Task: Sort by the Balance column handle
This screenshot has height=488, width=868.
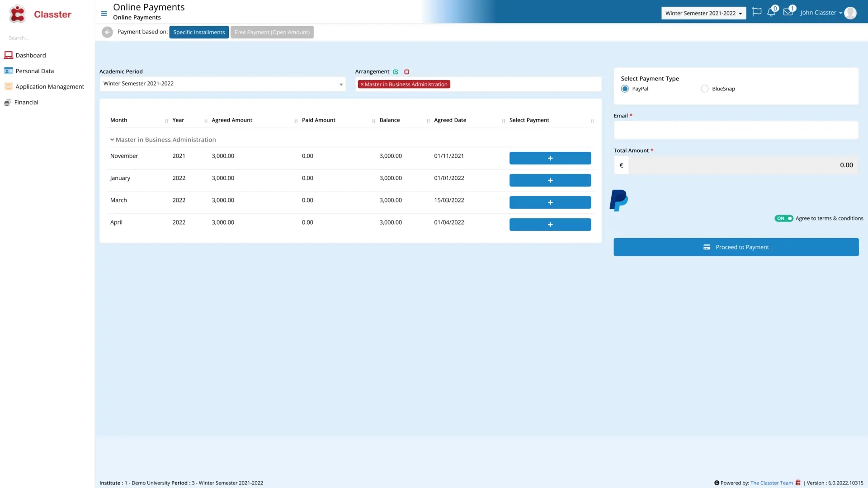Action: tap(428, 121)
